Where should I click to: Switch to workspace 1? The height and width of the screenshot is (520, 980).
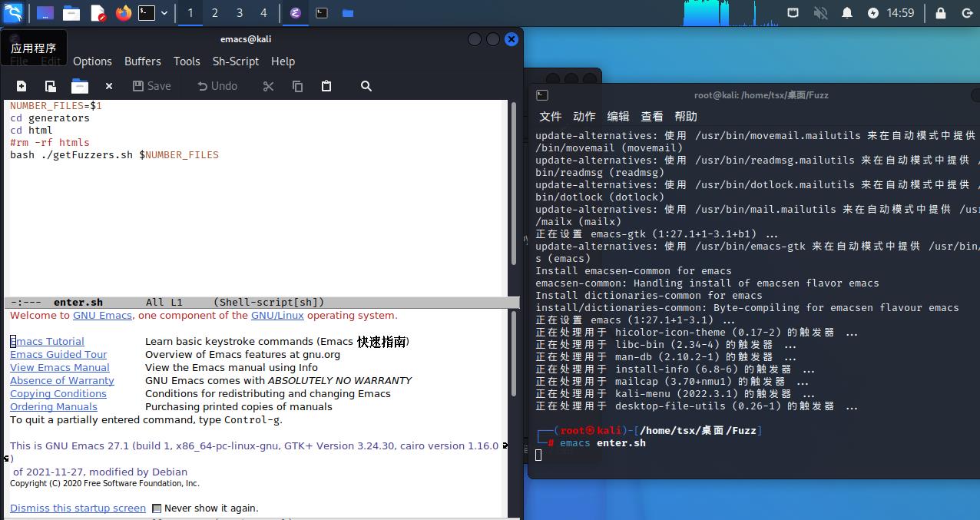pos(190,13)
